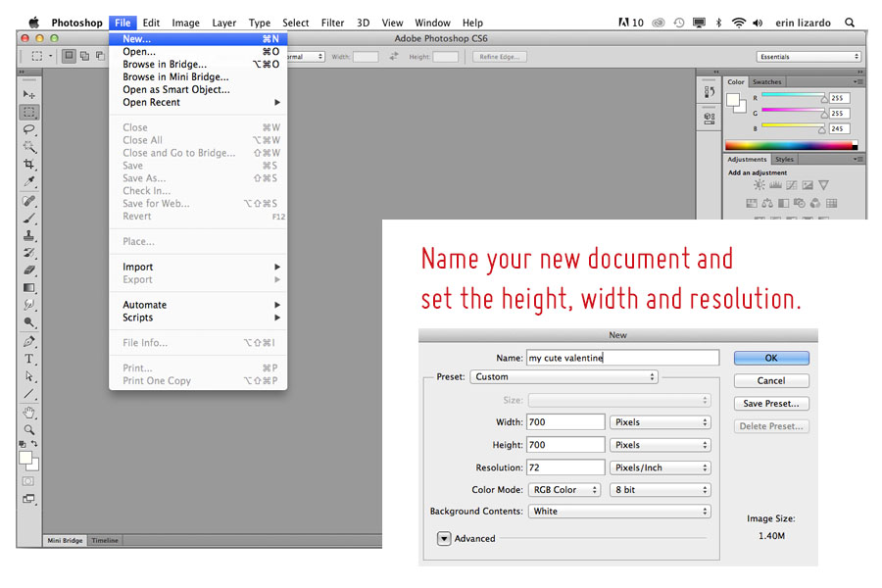The image size is (882, 588).
Task: Toggle Quick Mask mode
Action: pyautogui.click(x=28, y=481)
